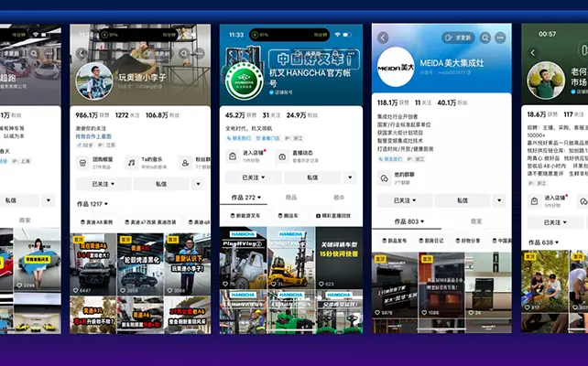Open 进入店铺 bag icon on 老何 profile
Image resolution: width=588 pixels, height=366 pixels.
click(534, 201)
